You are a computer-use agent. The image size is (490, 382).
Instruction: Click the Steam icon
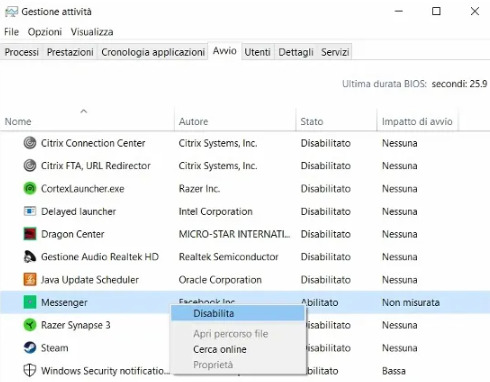coord(30,348)
